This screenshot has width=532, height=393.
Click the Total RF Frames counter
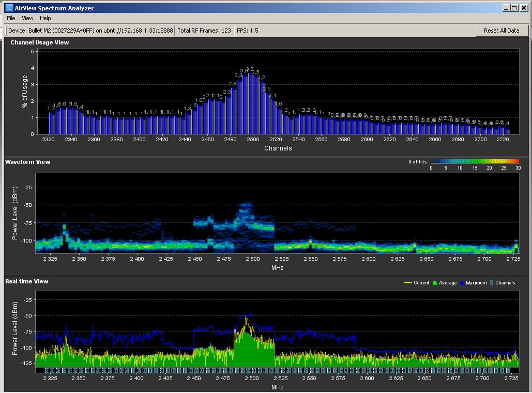(x=204, y=31)
